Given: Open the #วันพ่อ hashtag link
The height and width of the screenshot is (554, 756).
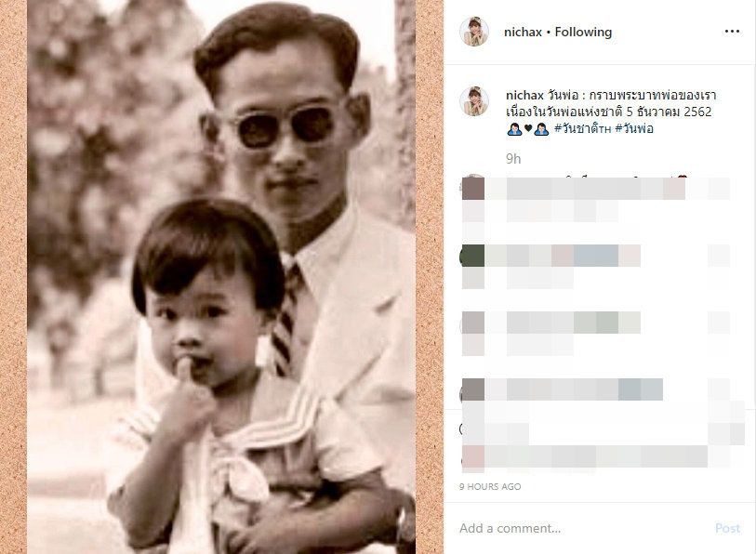Looking at the screenshot, I should coord(634,128).
